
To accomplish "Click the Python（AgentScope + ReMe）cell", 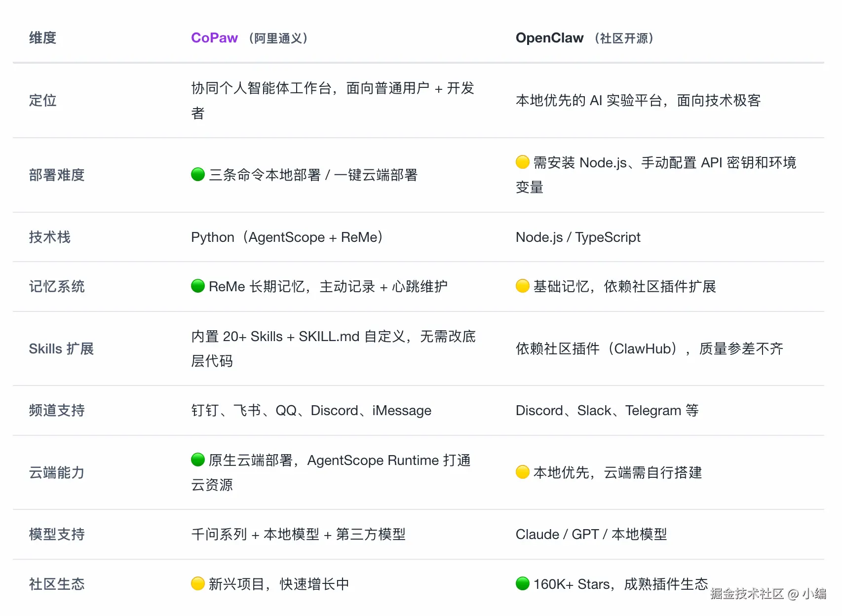I will coord(287,237).
